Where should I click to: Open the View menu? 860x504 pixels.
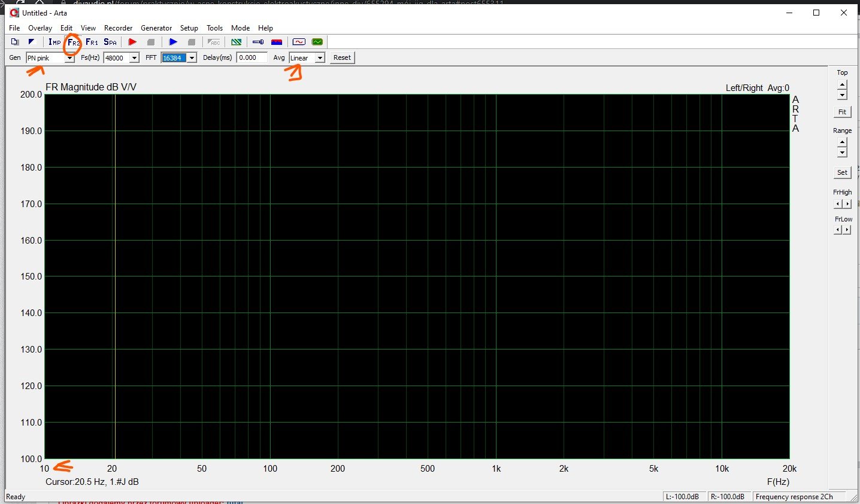coord(89,28)
